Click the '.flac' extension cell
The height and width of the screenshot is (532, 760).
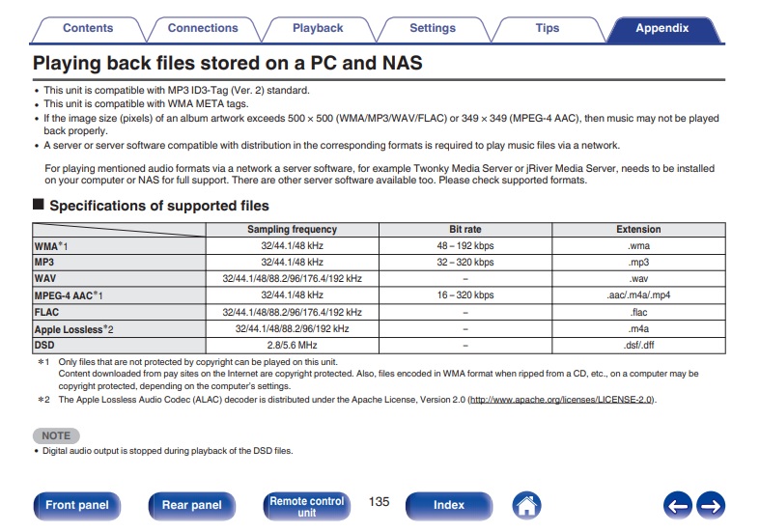(x=638, y=313)
